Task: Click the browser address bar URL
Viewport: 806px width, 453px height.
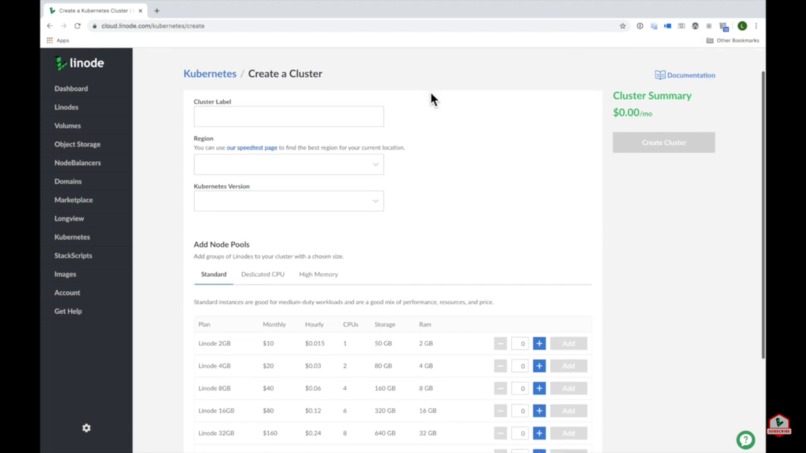Action: [153, 26]
